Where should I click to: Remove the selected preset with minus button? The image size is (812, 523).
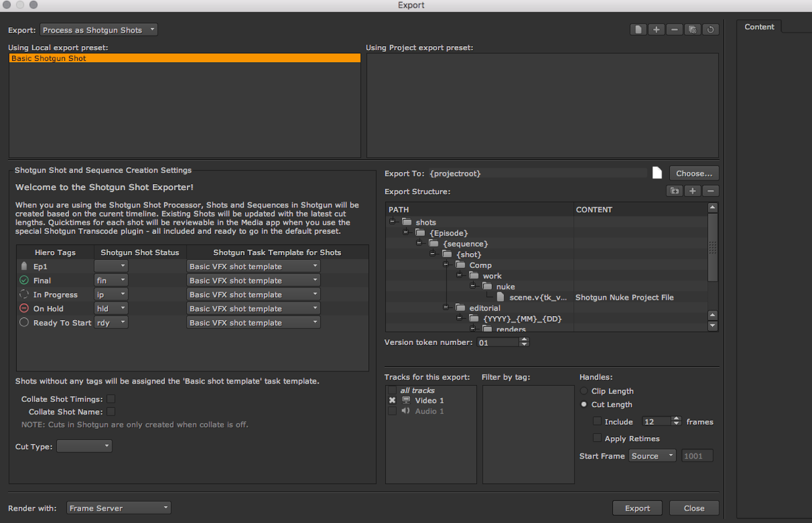click(x=674, y=29)
